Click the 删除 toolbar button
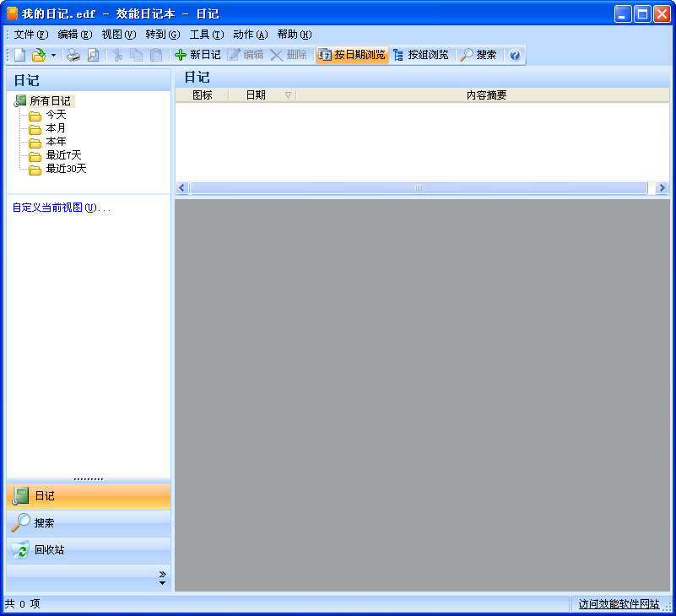Viewport: 676px width, 616px height. (x=289, y=55)
